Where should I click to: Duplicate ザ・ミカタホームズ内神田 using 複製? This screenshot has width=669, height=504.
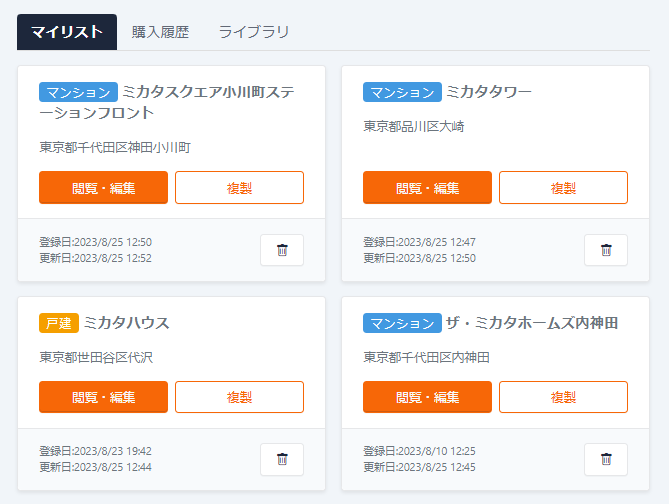(x=563, y=397)
